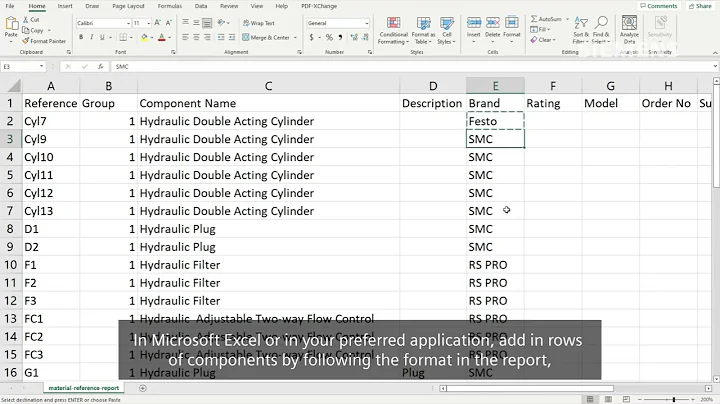
Task: Click the Orientation text angle icon
Action: point(221,22)
